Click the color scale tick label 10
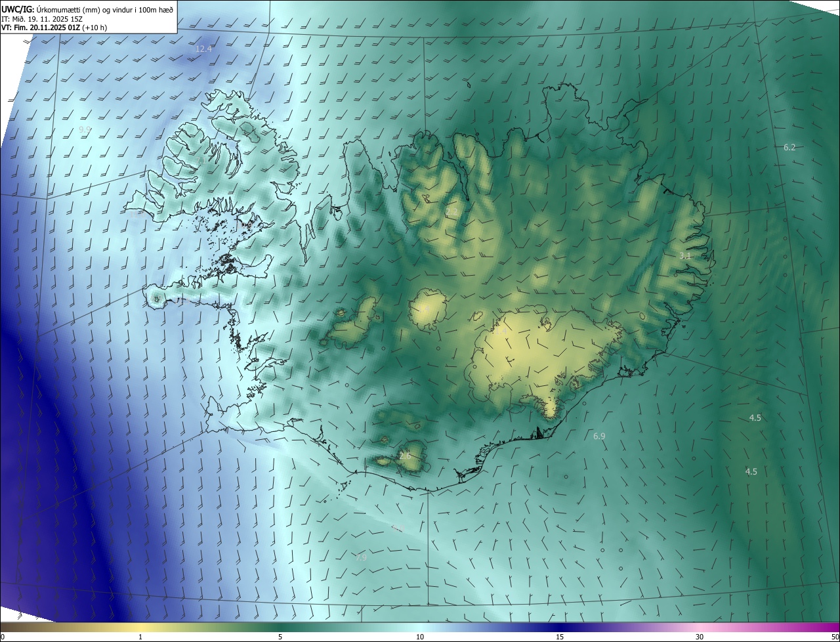840x642 pixels. click(x=420, y=637)
